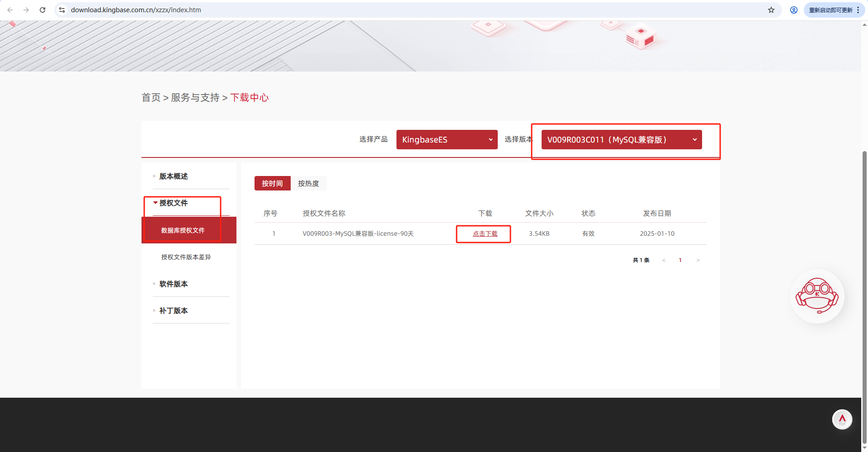Open the KingbaseES product dropdown
868x452 pixels.
pyautogui.click(x=447, y=140)
